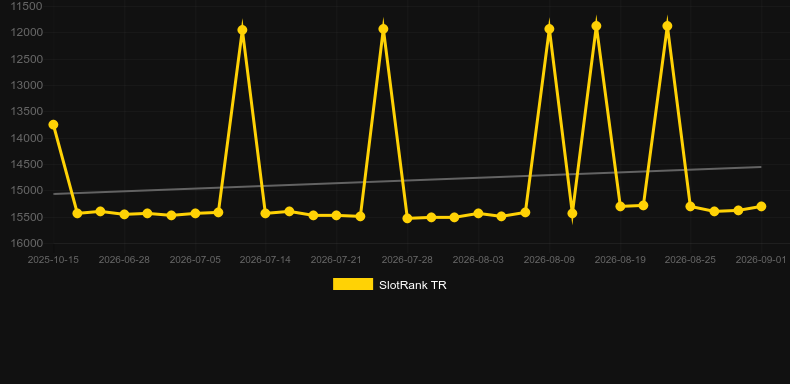Click the data point above 2026-08-19
The height and width of the screenshot is (384, 790).
click(620, 207)
